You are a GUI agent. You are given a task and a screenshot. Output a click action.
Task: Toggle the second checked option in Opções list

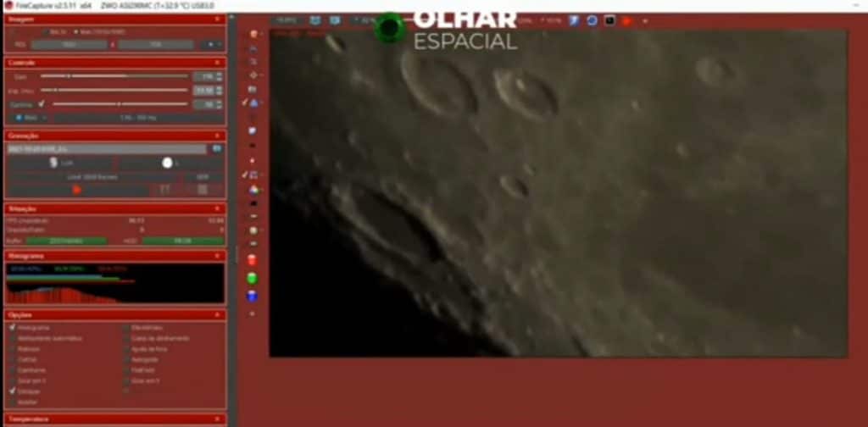pyautogui.click(x=12, y=391)
